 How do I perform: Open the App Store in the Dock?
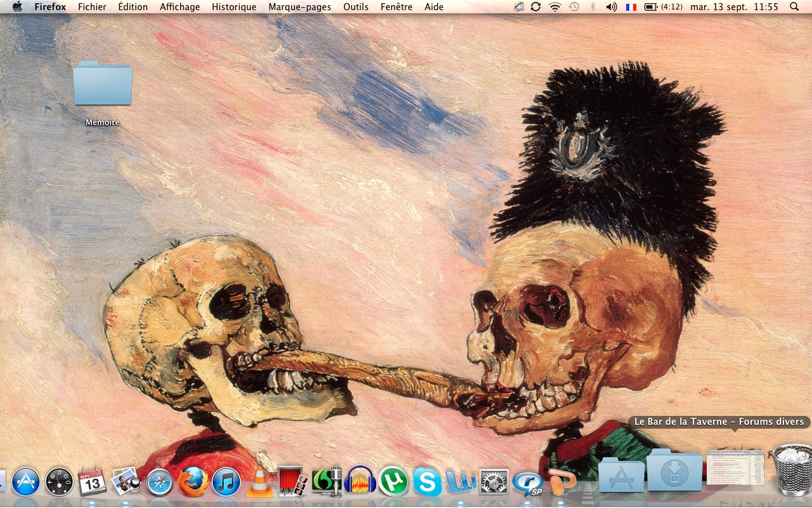26,482
